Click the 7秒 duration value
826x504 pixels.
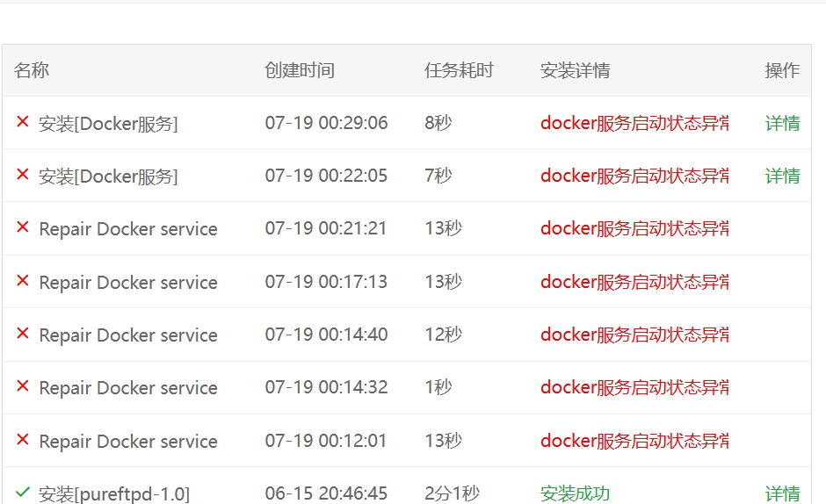click(438, 176)
